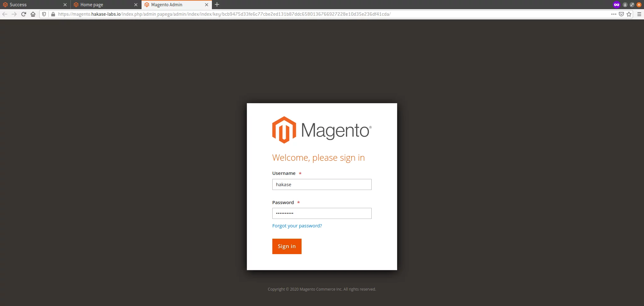This screenshot has height=306, width=644.
Task: Open the Firefox hamburger menu
Action: (x=639, y=14)
